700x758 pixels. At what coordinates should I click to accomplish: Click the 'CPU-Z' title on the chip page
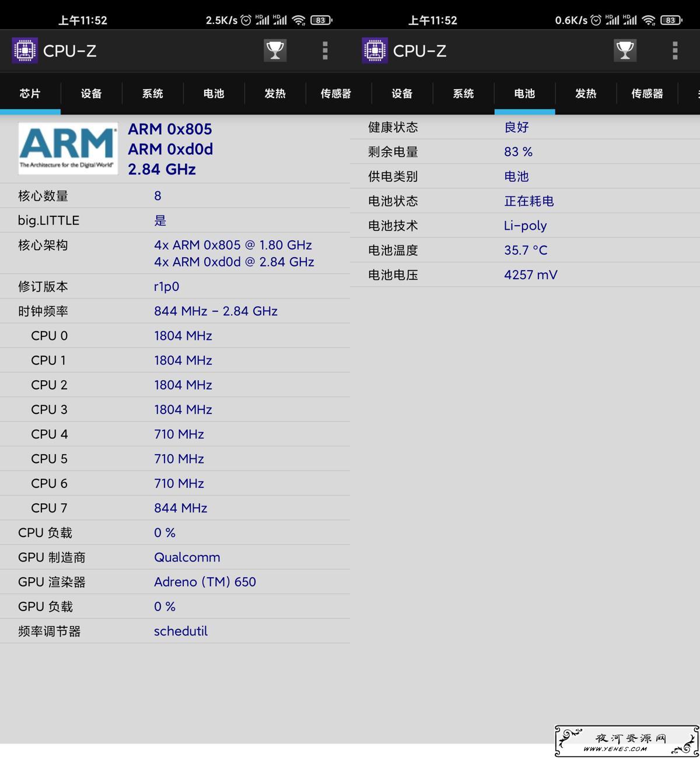70,51
